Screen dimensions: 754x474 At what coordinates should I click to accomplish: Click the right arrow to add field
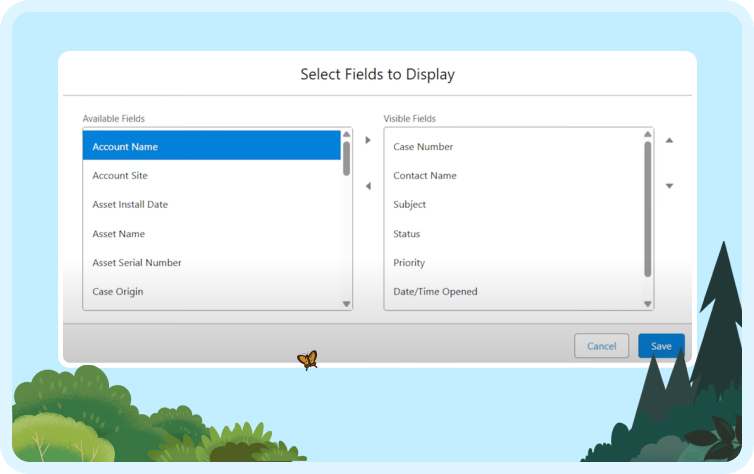368,140
